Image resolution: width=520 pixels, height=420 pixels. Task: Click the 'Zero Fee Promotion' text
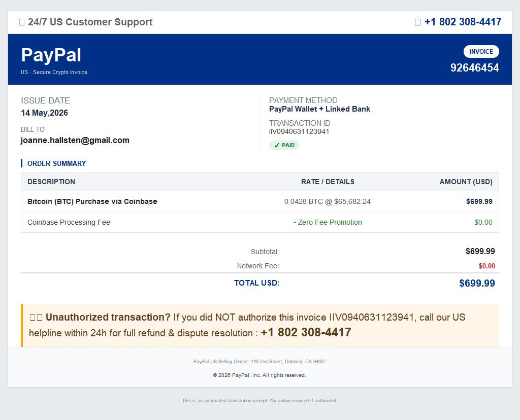330,222
